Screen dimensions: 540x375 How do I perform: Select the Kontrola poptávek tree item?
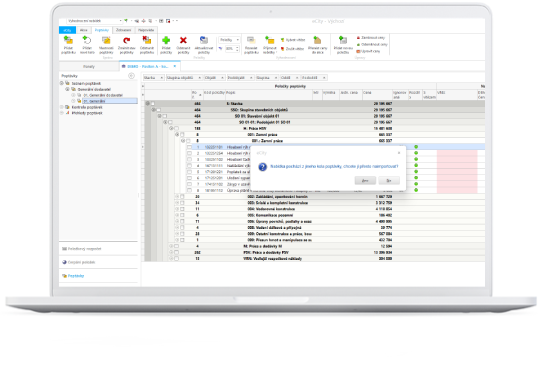click(87, 107)
